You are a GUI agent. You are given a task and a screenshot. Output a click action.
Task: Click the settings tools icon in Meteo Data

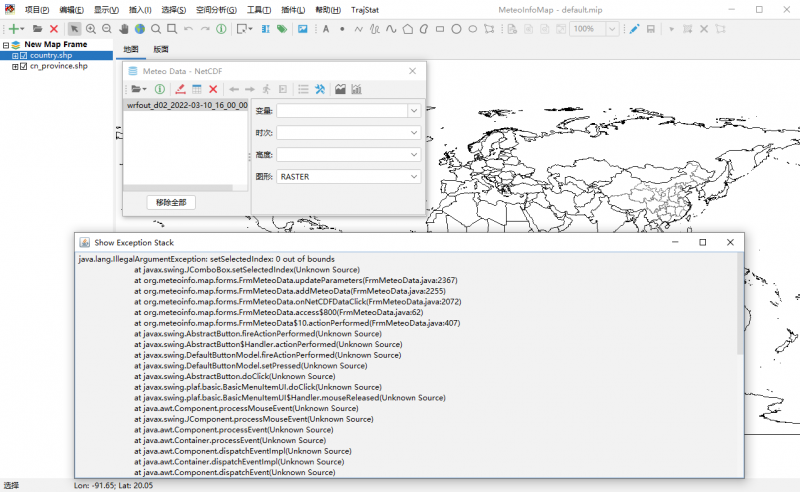[320, 89]
